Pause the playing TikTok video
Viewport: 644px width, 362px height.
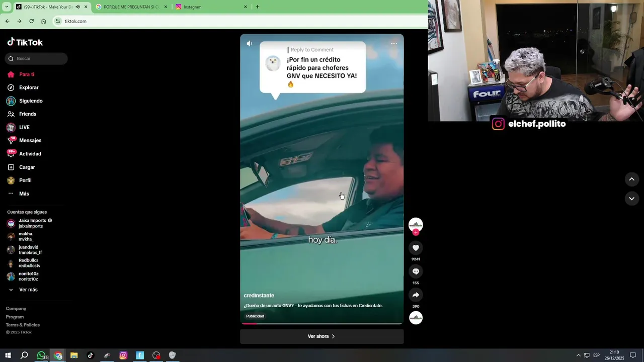tap(322, 179)
